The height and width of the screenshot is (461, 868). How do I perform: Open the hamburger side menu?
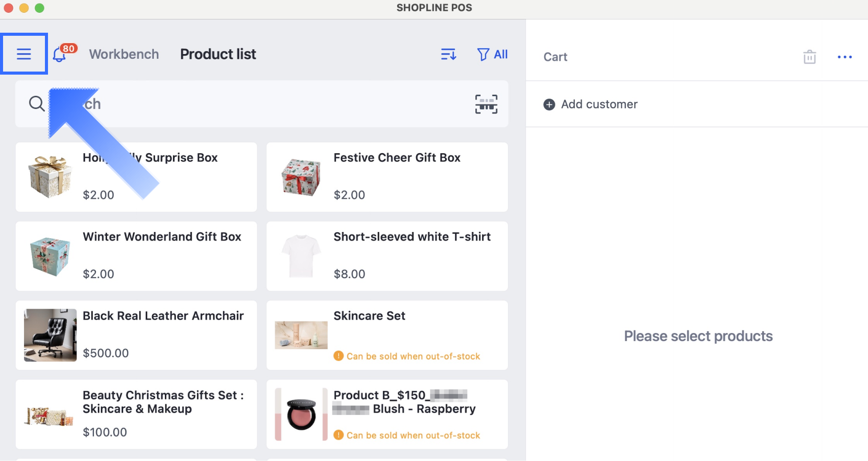click(x=24, y=54)
